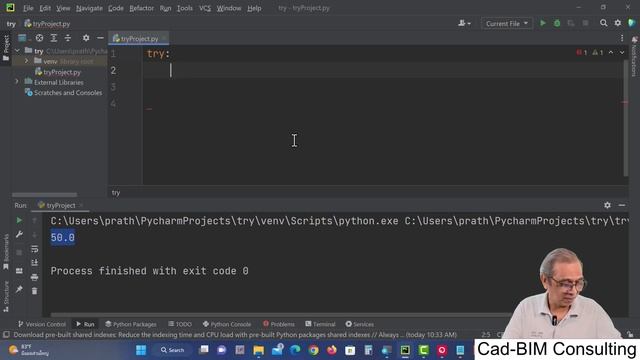Open the user account dropdown in toolbar
This screenshot has height=360, width=640.
464,23
